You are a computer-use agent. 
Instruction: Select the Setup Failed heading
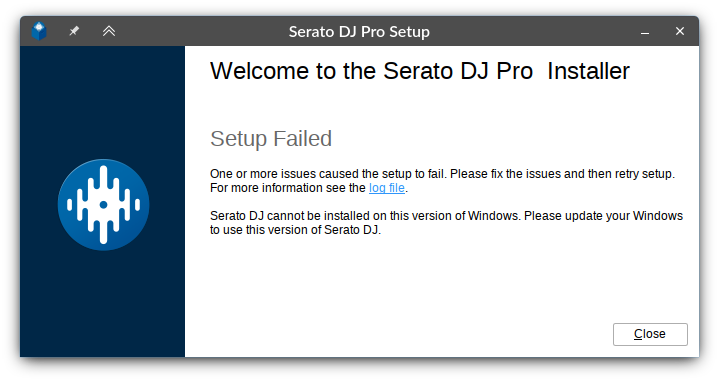[271, 138]
